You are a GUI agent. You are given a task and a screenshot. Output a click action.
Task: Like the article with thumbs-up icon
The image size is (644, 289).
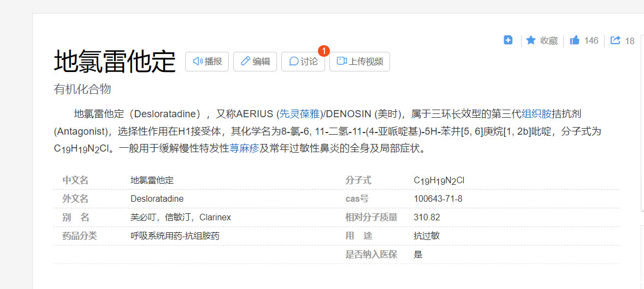(x=575, y=40)
